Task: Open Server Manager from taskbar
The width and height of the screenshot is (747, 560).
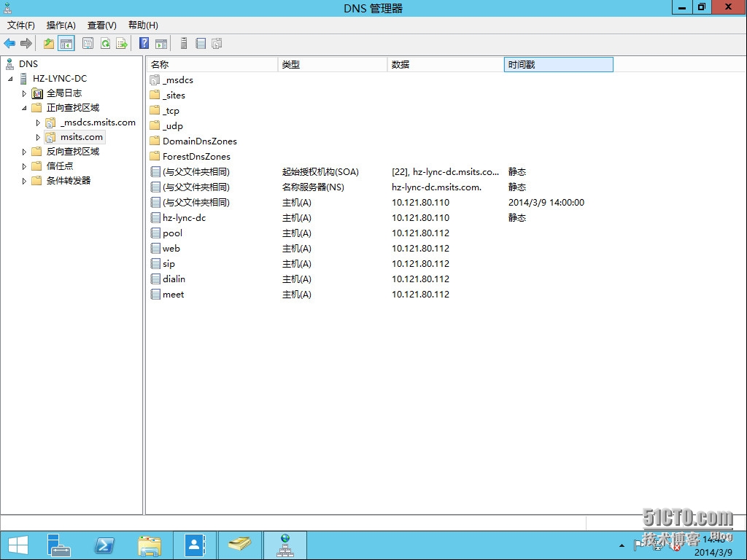Action: point(58,545)
